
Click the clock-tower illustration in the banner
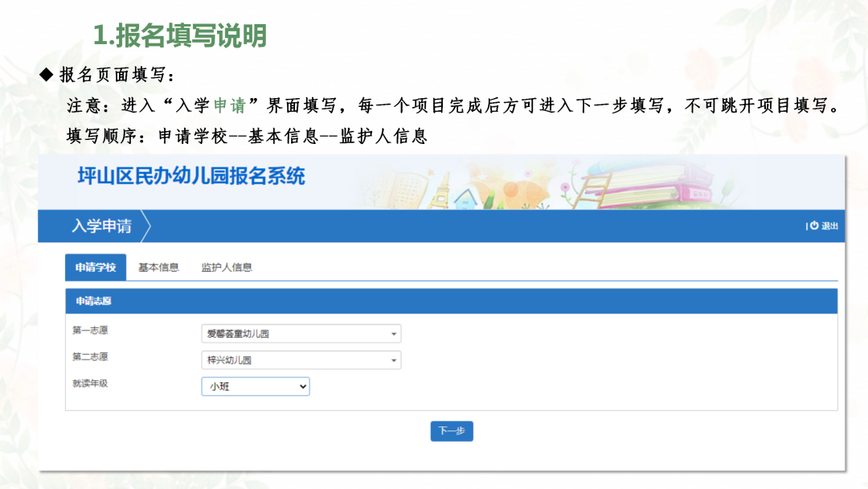442,193
